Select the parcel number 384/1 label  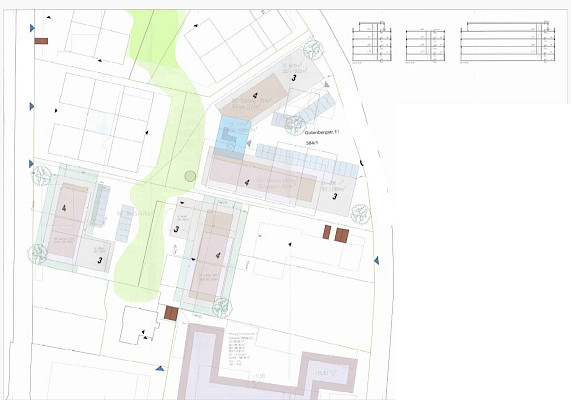tap(312, 143)
